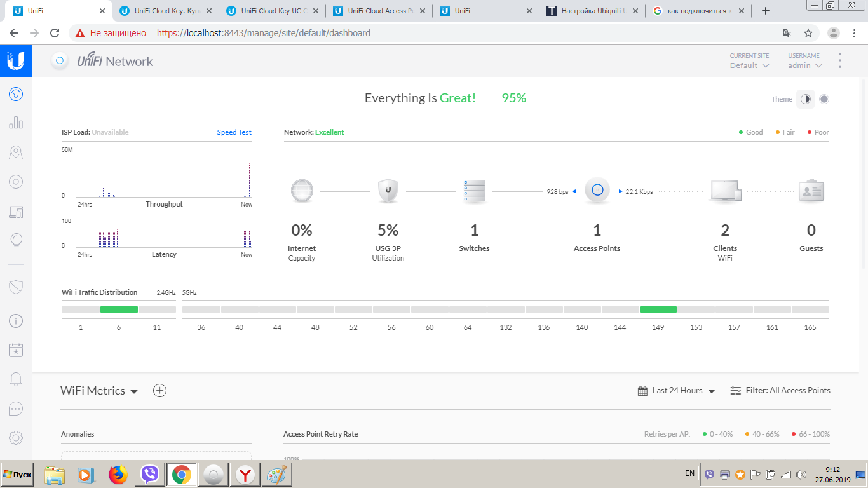Click the USG 3P gateway shield icon
This screenshot has height=488, width=868.
388,191
